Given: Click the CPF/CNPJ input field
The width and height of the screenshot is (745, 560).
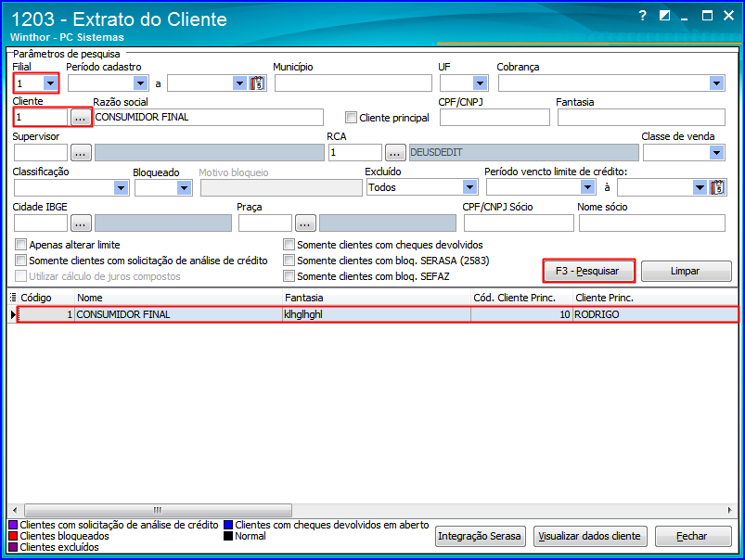Looking at the screenshot, I should pos(495,118).
